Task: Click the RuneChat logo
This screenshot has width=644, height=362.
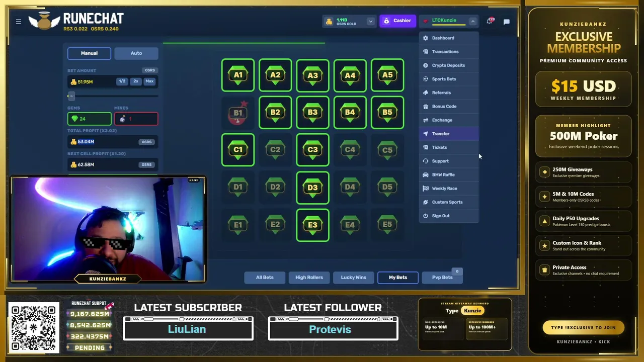Action: [76, 21]
